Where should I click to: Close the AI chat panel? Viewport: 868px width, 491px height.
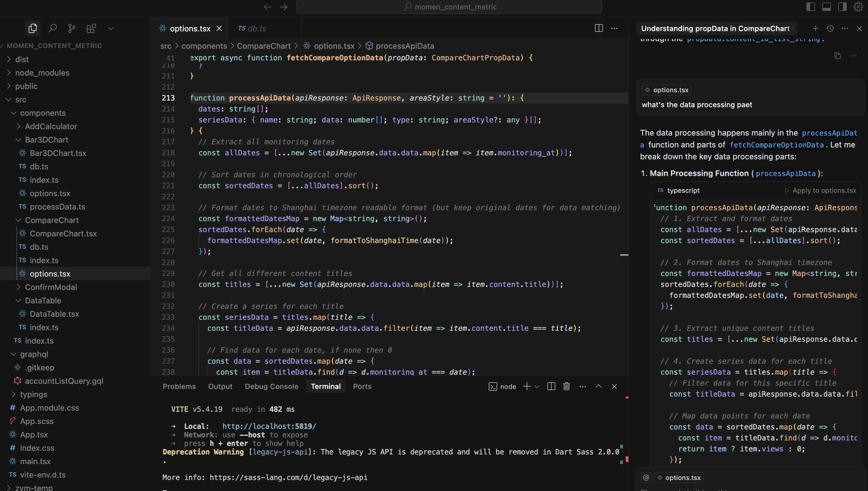point(860,28)
